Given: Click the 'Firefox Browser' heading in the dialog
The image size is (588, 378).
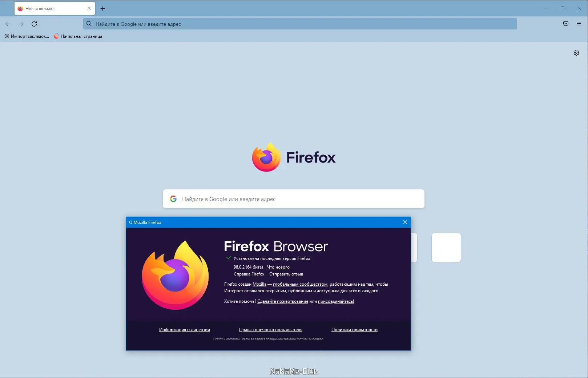Looking at the screenshot, I should pyautogui.click(x=276, y=246).
